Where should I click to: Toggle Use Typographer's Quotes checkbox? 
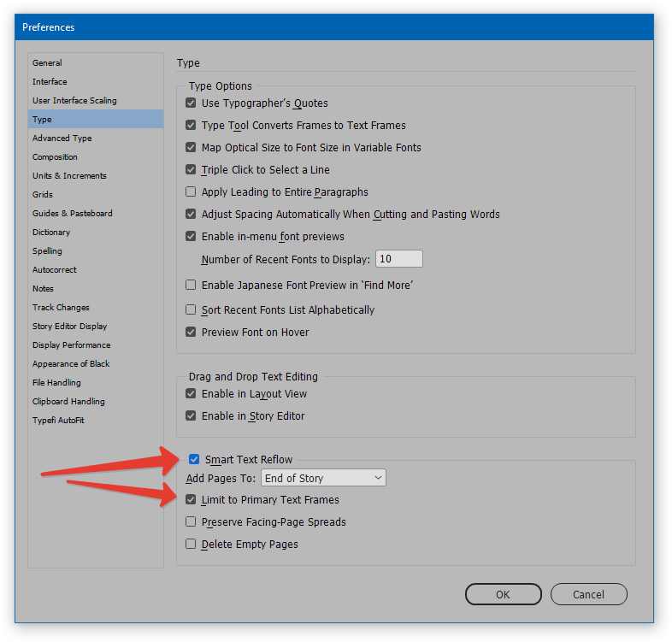[191, 103]
